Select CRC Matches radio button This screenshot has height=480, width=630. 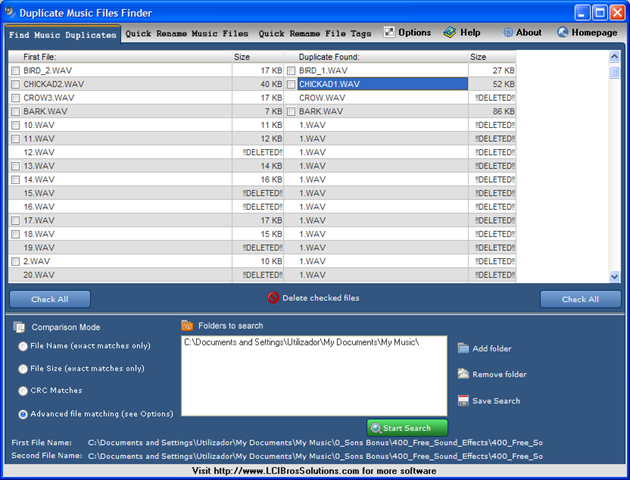click(23, 390)
